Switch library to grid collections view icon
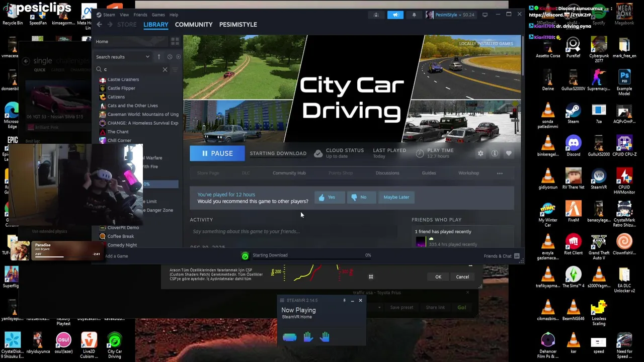The image size is (644, 362). tap(175, 41)
